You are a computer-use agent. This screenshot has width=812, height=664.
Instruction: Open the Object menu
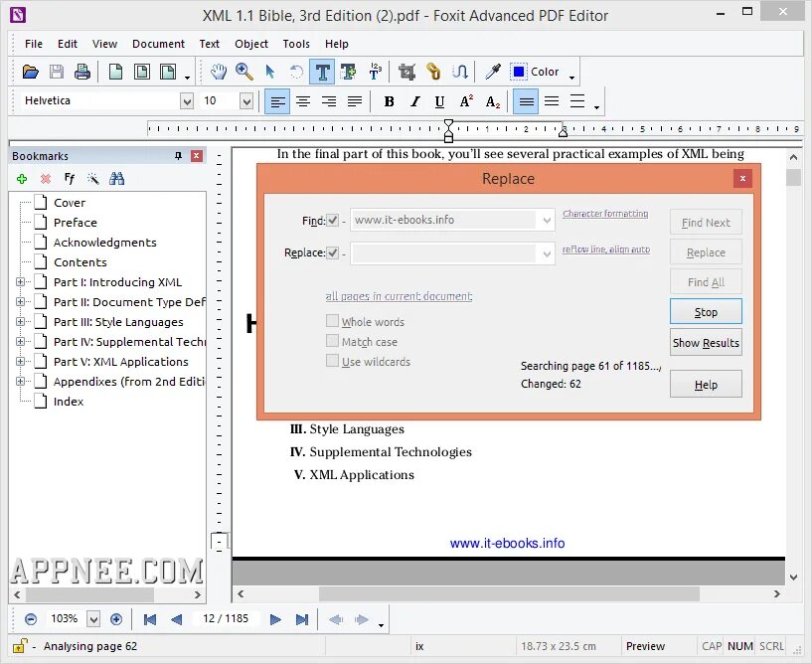tap(251, 44)
